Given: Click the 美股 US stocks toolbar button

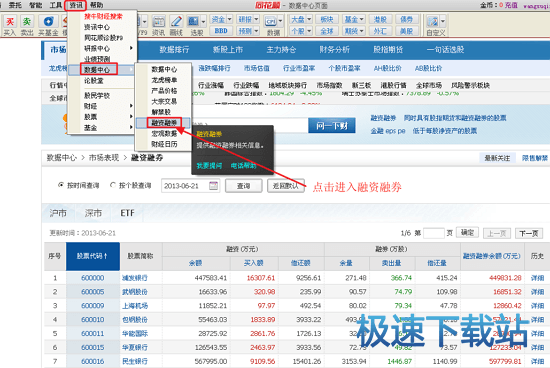Looking at the screenshot, I should click(406, 31).
